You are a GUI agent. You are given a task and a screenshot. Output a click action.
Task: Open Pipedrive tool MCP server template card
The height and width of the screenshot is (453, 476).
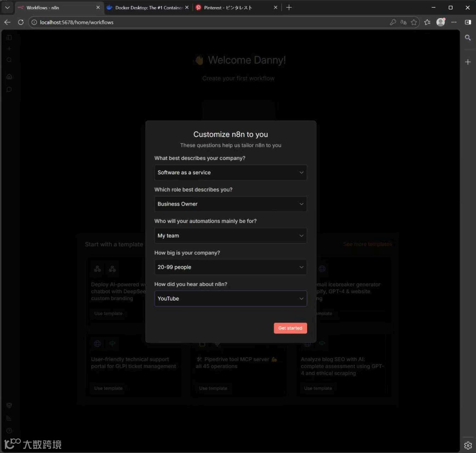point(238,366)
